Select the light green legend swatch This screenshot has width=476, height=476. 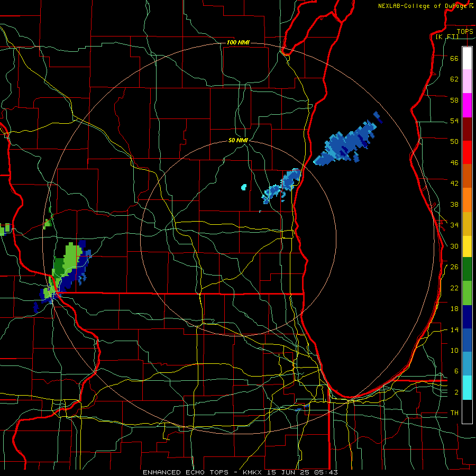467,293
